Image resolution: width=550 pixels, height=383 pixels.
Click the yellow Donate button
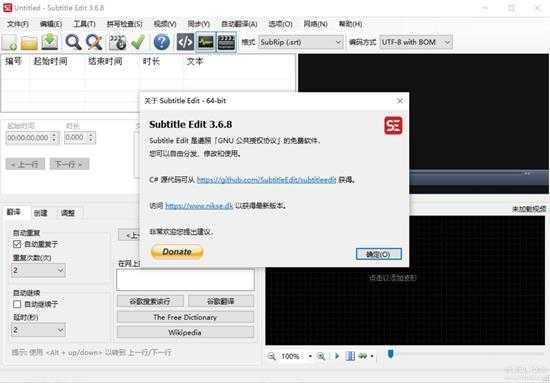(177, 252)
